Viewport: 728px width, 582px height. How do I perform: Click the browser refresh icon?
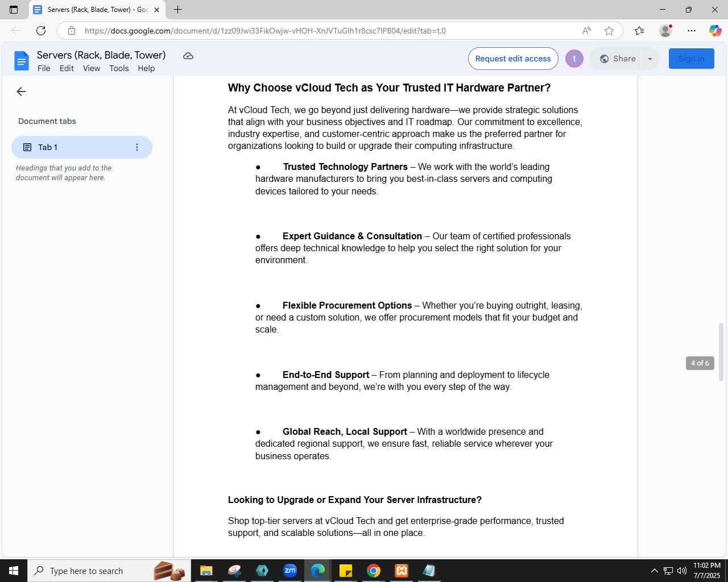coord(41,31)
